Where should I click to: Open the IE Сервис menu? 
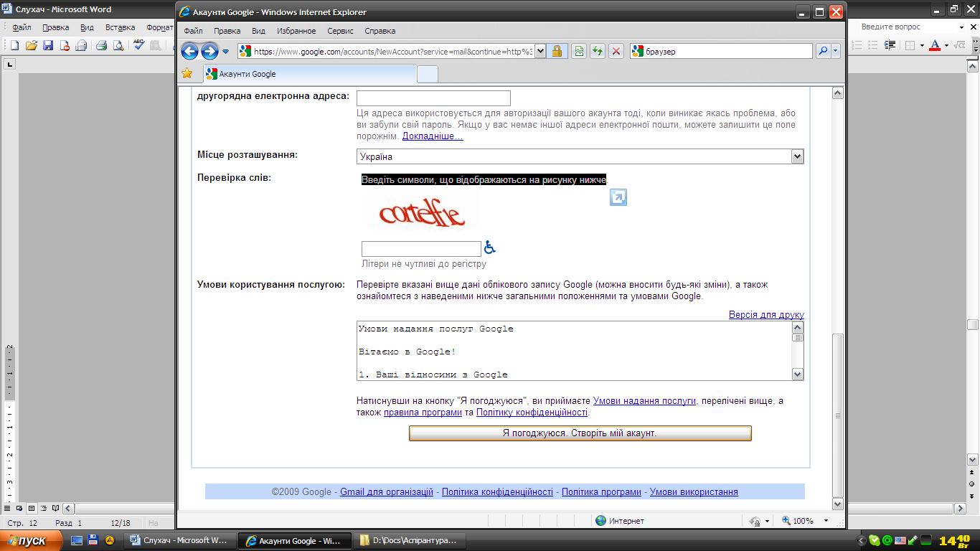(x=340, y=31)
